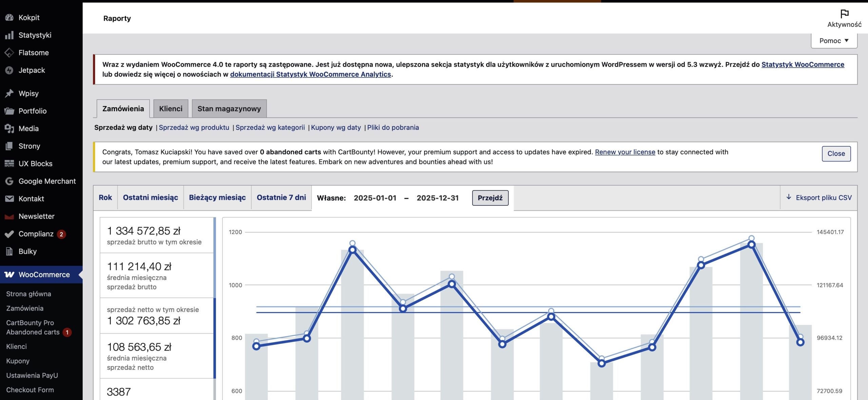868x400 pixels.
Task: Open Media library via its icon
Action: pyautogui.click(x=9, y=129)
